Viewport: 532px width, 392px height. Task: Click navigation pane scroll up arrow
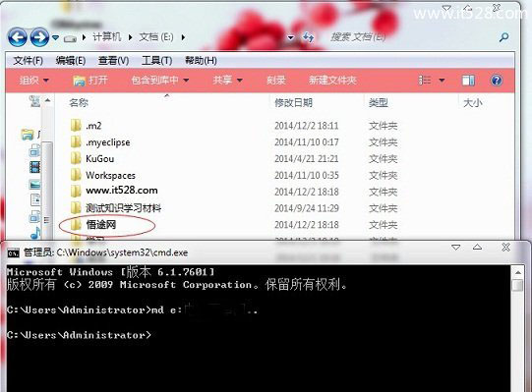pos(47,100)
